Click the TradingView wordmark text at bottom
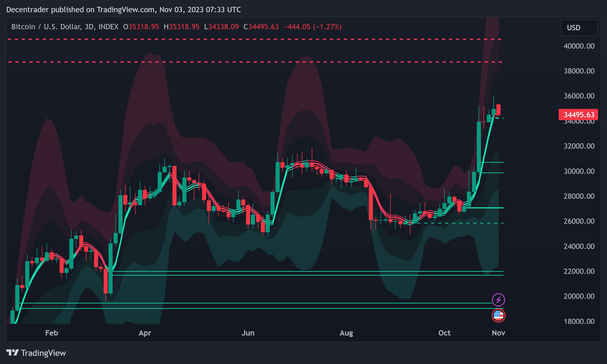Viewport: 607px width, 364px height. click(43, 353)
